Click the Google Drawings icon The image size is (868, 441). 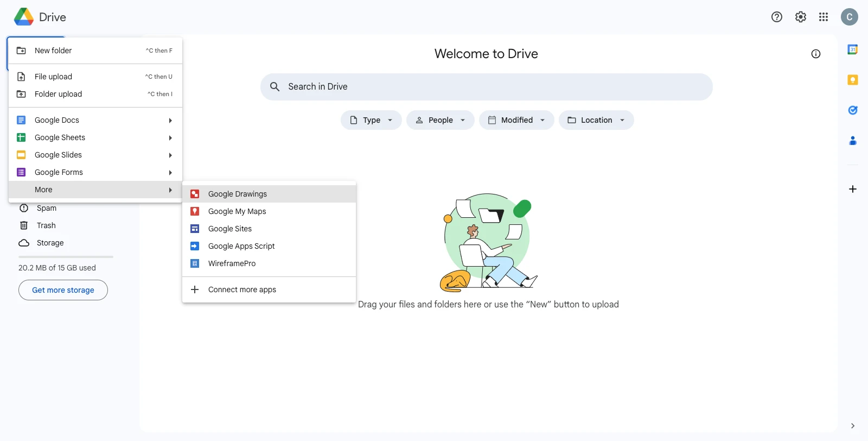click(195, 194)
